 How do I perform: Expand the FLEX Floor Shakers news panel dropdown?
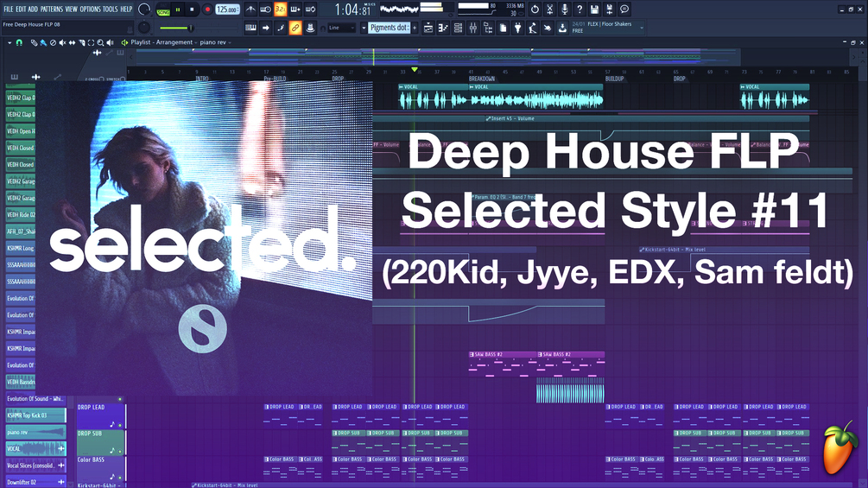[642, 28]
